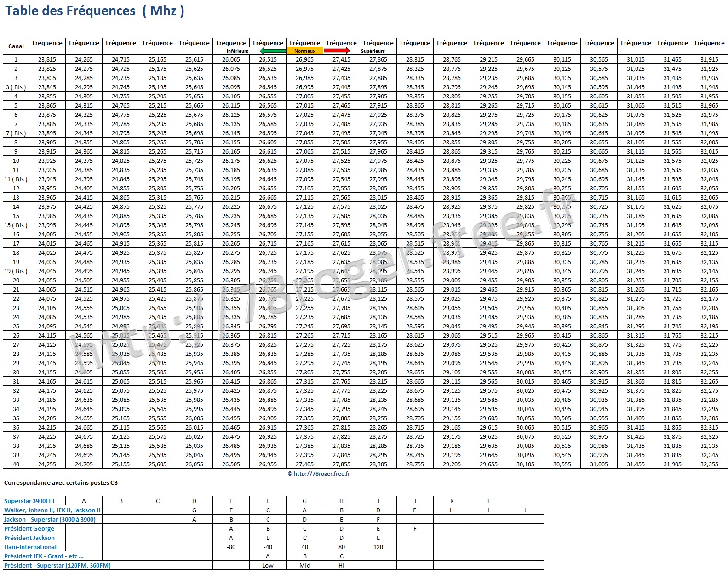Select the Canal column header

tap(16, 46)
